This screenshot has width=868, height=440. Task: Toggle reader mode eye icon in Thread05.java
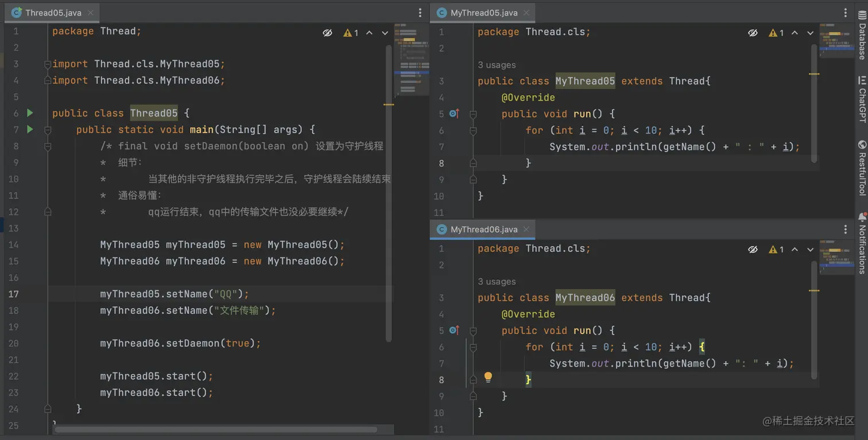[x=327, y=33]
